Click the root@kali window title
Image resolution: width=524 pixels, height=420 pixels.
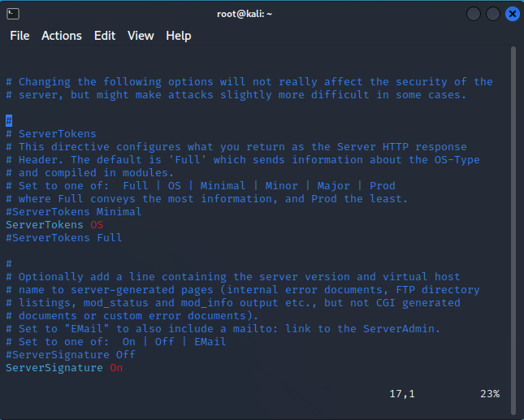point(245,14)
